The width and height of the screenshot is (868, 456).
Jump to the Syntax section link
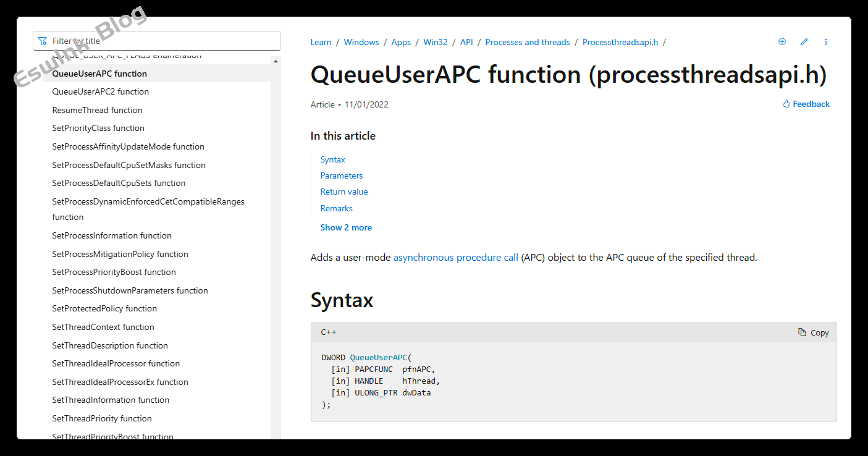click(x=332, y=159)
